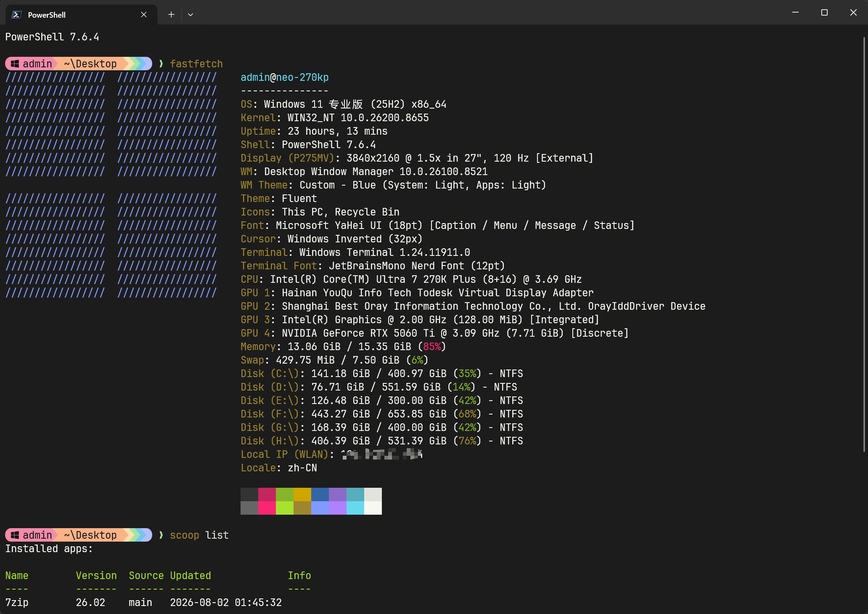Click the GPU 1 'Hainan YouQu' line
868x614 pixels.
[417, 292]
